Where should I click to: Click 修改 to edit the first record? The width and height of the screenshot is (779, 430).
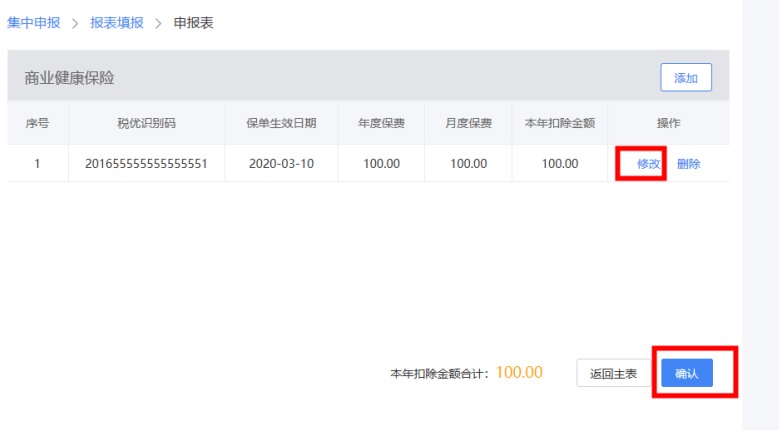[648, 164]
